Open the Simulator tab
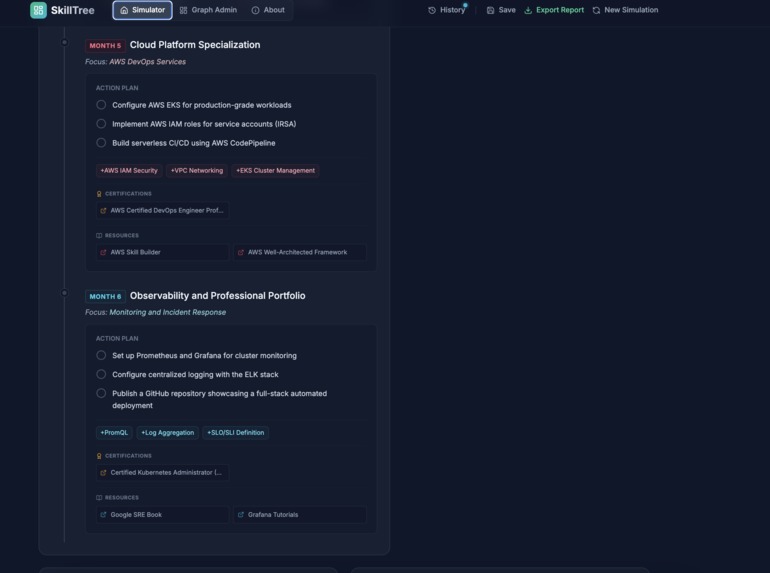 pos(142,10)
